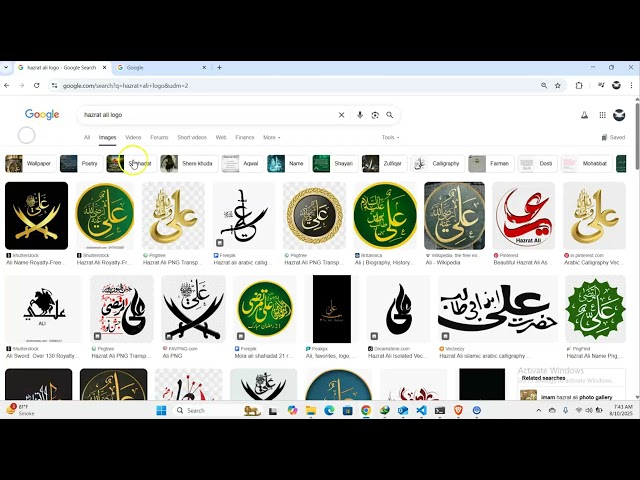
Task: Click the search query input field
Action: click(208, 115)
